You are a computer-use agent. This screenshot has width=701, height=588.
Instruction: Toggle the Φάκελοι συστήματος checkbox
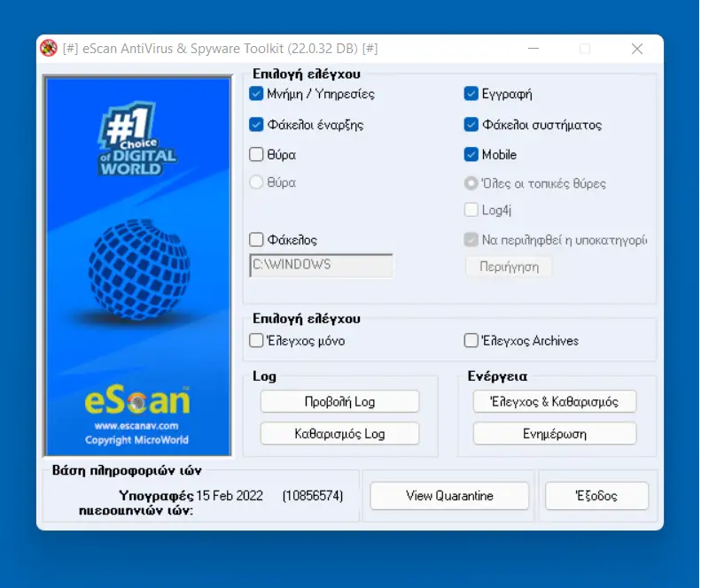(x=471, y=124)
